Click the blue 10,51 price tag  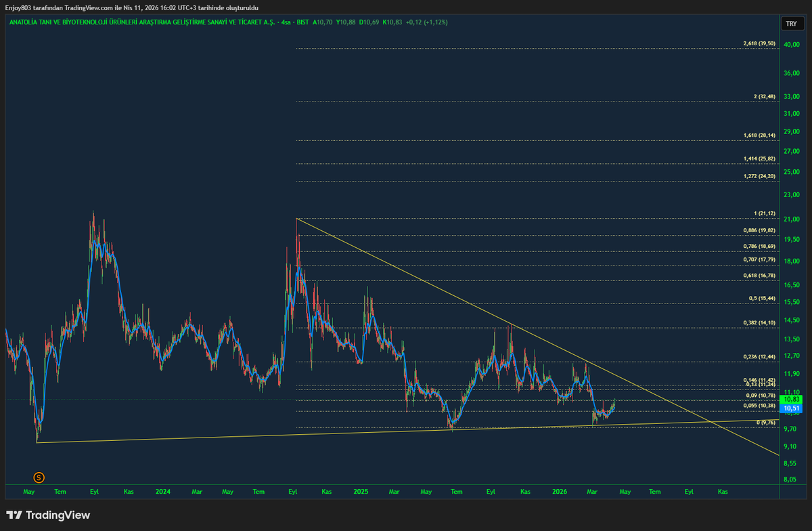click(791, 408)
